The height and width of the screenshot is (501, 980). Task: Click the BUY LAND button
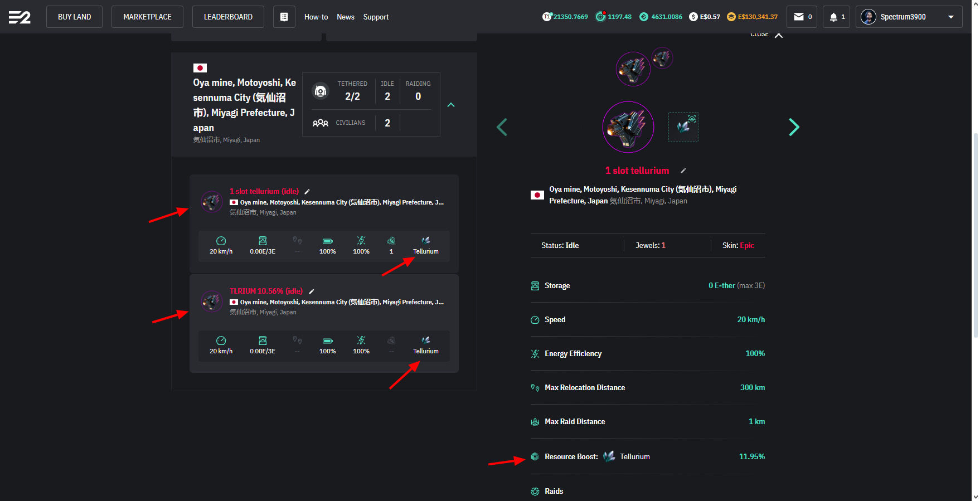74,17
